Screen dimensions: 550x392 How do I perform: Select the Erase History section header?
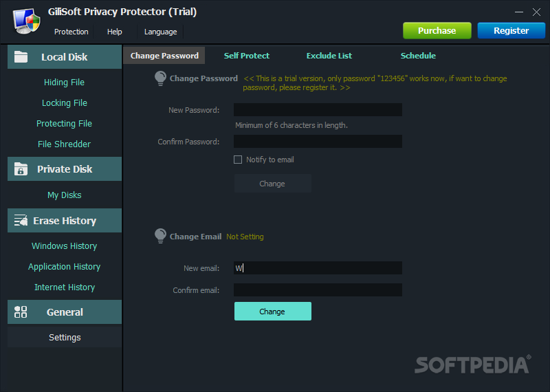(x=65, y=220)
